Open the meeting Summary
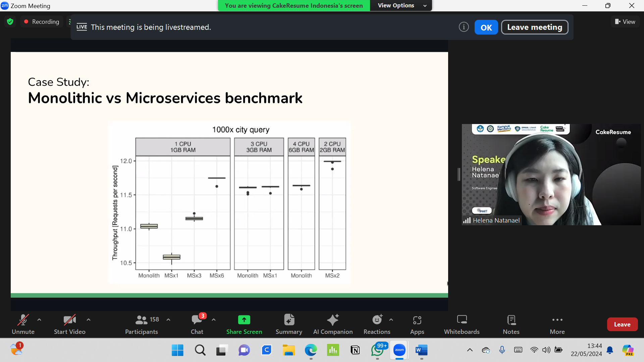 click(x=289, y=324)
